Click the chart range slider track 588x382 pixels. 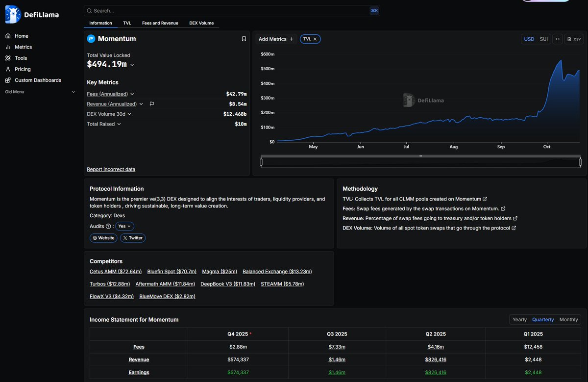(420, 162)
